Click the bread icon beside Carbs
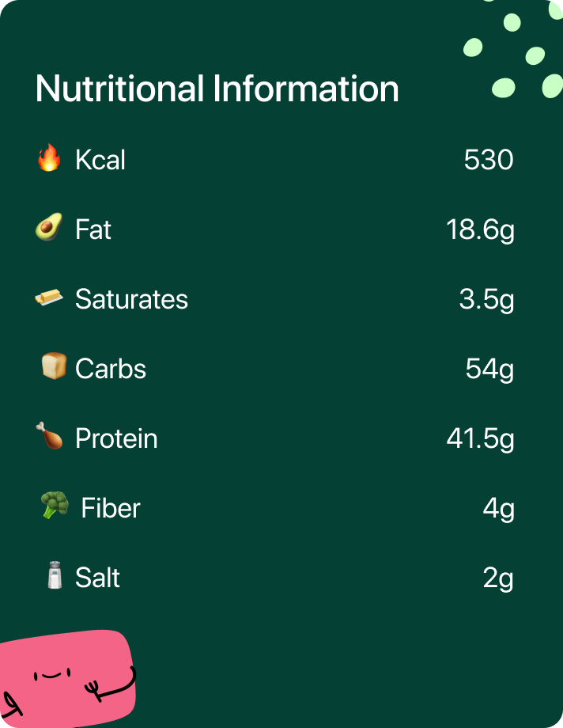Viewport: 563px width, 728px height. tap(53, 367)
